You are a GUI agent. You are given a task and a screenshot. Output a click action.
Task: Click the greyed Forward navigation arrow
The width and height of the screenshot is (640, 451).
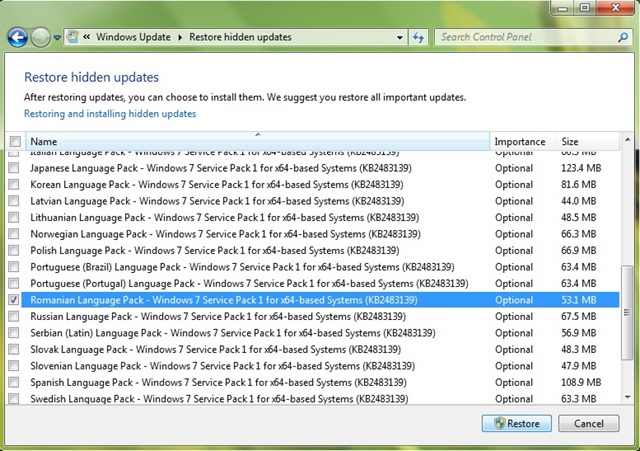(x=40, y=38)
